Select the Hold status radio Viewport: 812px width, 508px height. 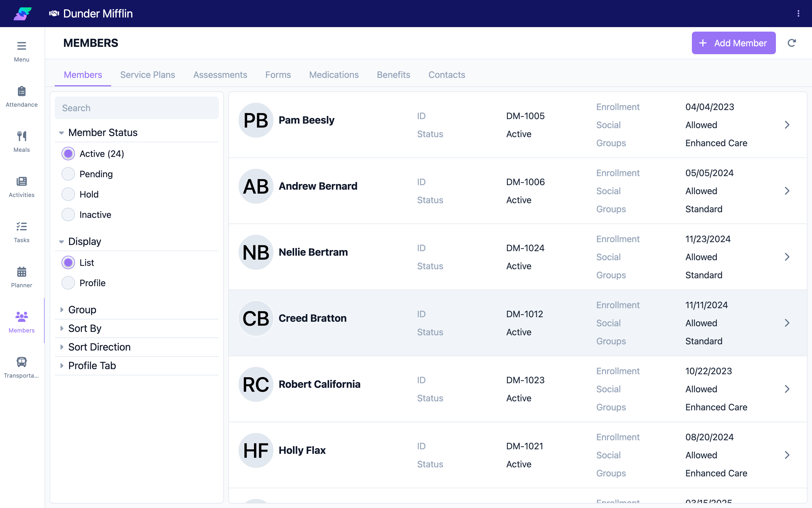pyautogui.click(x=68, y=194)
